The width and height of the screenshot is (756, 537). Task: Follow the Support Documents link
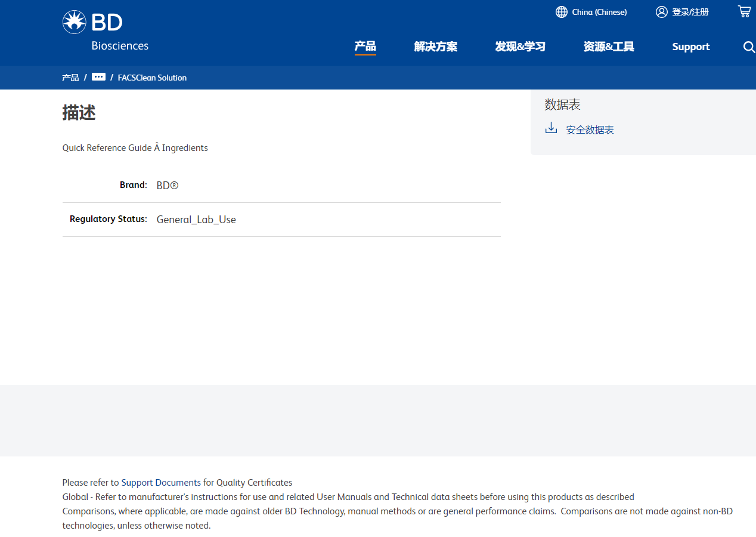click(161, 482)
